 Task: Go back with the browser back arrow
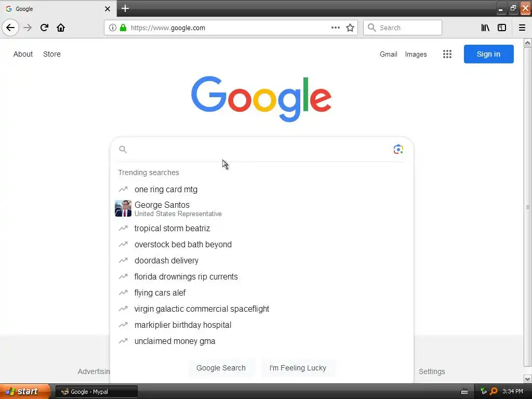[10, 28]
